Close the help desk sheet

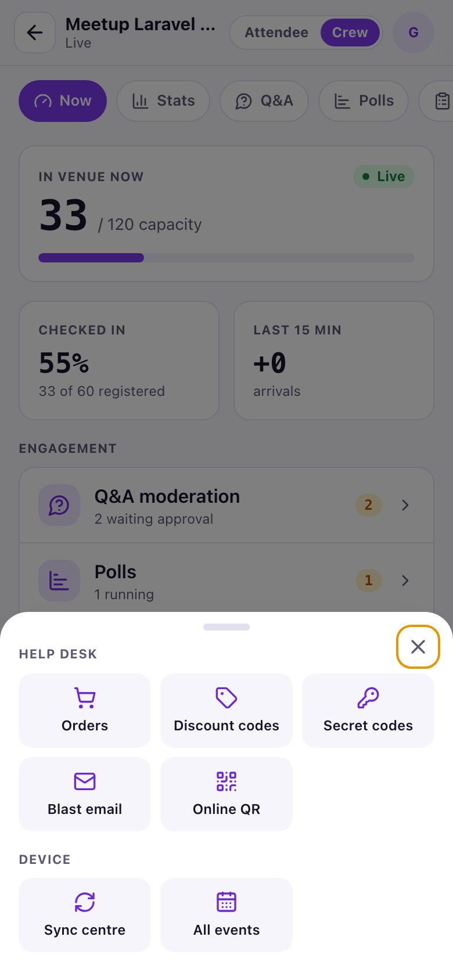[x=418, y=647]
